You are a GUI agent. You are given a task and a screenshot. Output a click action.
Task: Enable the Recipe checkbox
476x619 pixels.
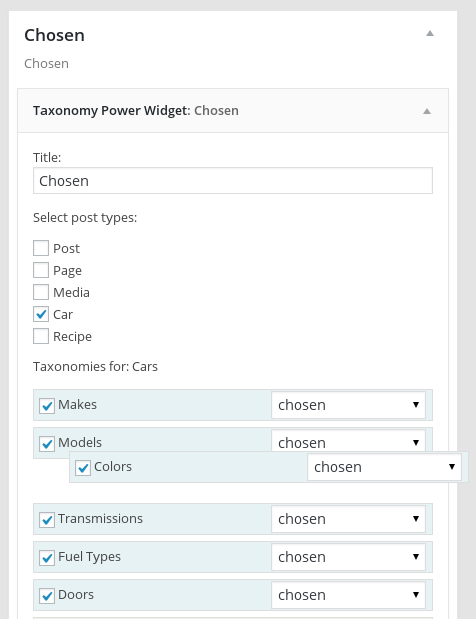coord(41,336)
